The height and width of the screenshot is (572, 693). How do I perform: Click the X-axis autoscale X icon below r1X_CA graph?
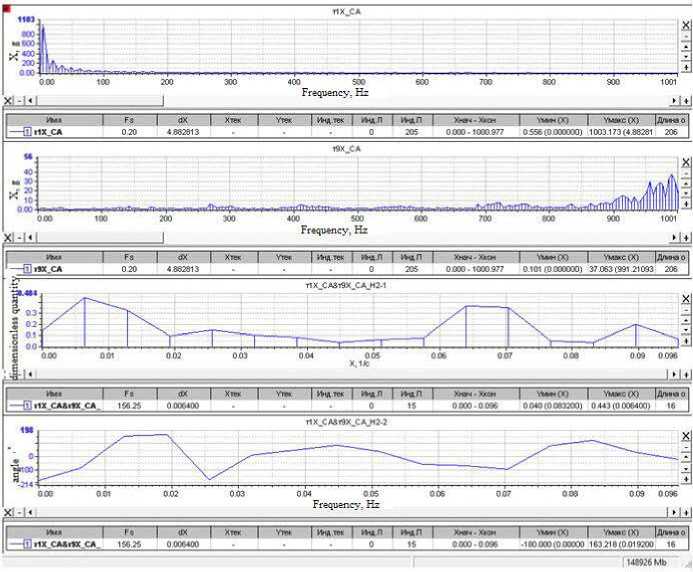coord(8,101)
